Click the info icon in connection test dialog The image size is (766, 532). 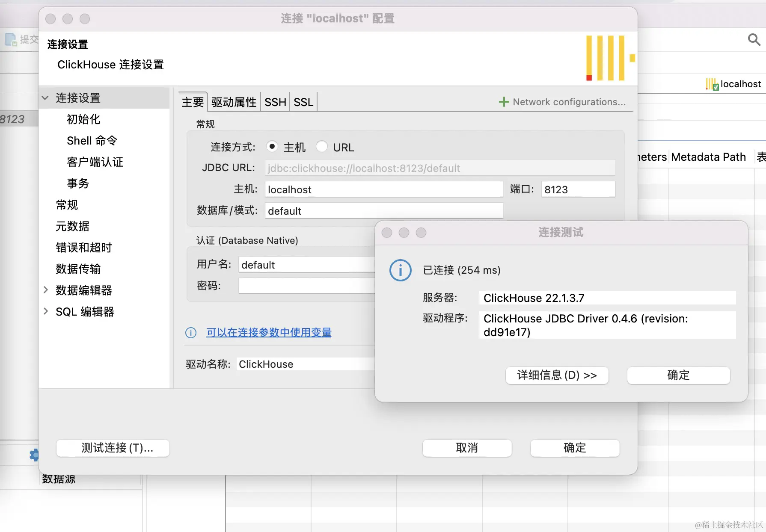401,270
